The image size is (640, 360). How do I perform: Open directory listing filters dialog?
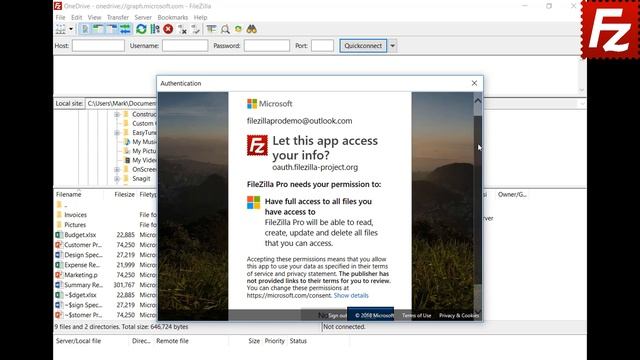[211, 29]
